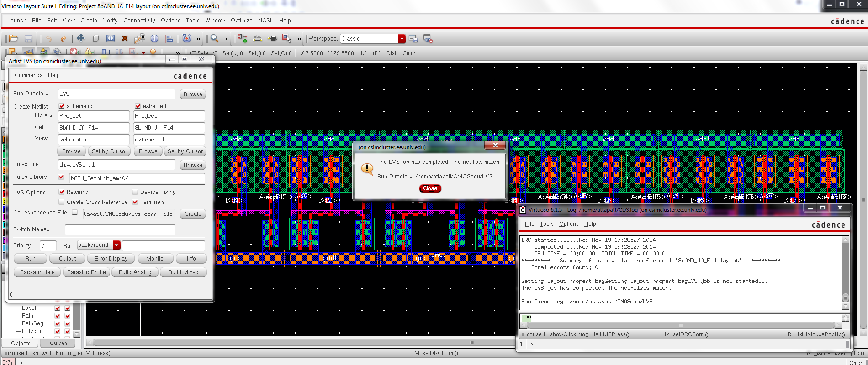This screenshot has width=868, height=365.
Task: Open the Run background mode dropdown
Action: 117,245
